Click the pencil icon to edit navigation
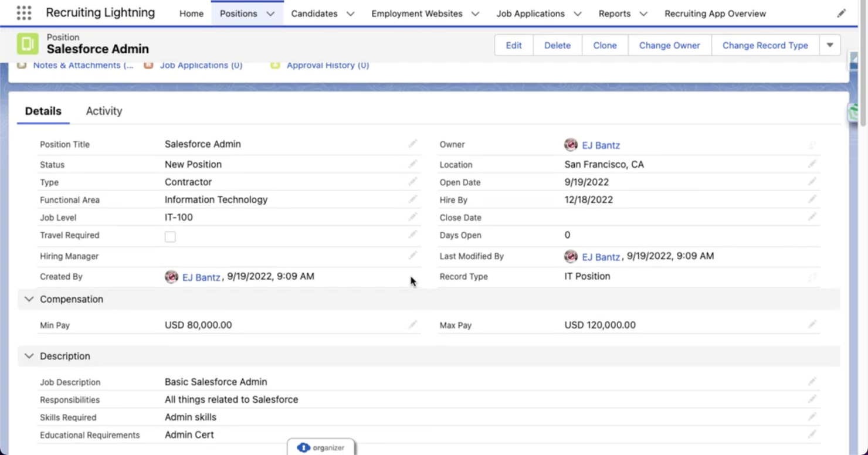This screenshot has height=455, width=868. 842,13
